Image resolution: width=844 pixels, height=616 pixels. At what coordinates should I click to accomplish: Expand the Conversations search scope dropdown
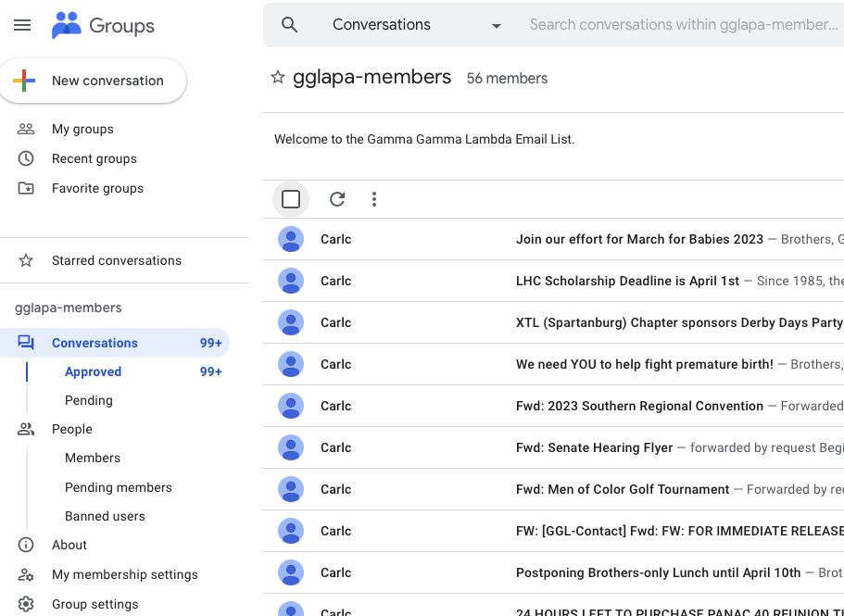point(496,26)
